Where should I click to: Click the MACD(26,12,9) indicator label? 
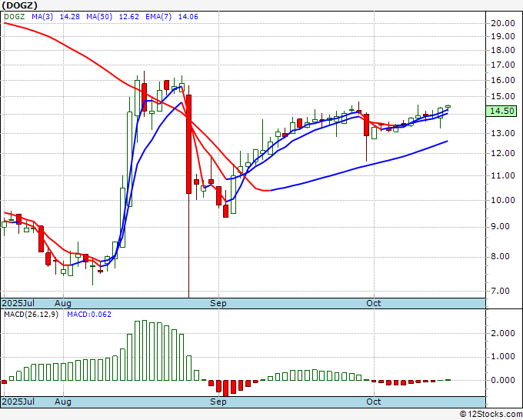tap(31, 315)
